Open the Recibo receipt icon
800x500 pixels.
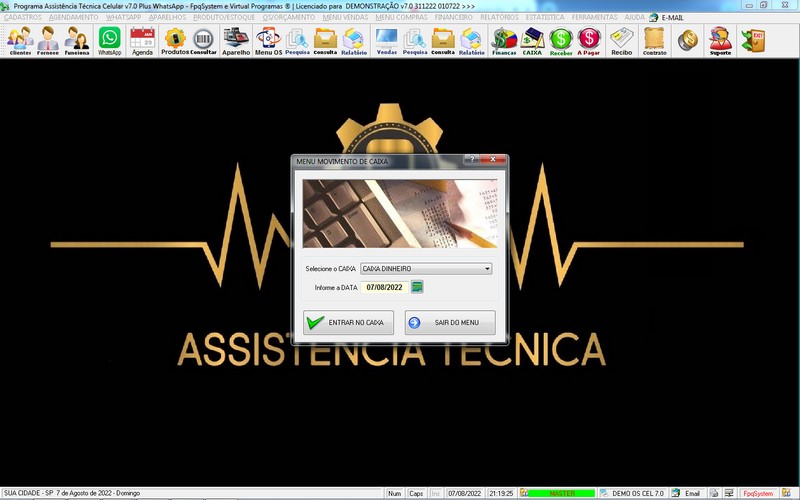tap(621, 41)
